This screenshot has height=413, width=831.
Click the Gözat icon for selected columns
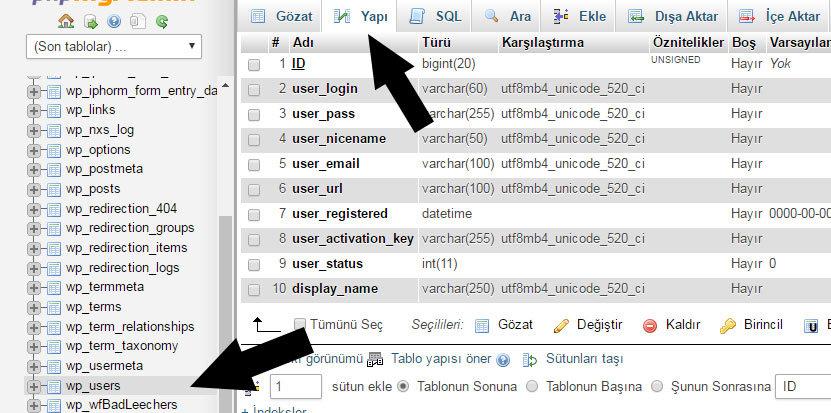pos(482,326)
